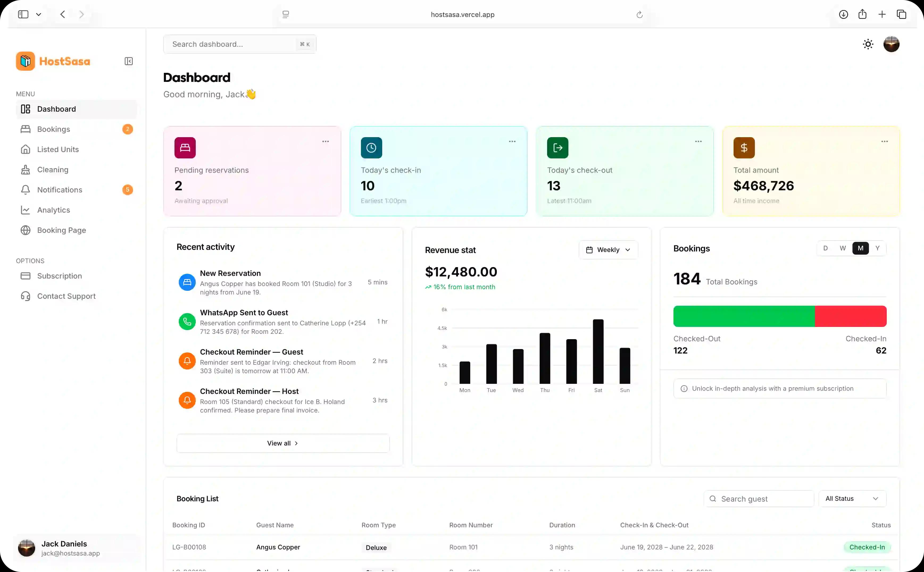Click the bell icon for Checkout Reminder — Host
The width and height of the screenshot is (924, 572).
click(187, 400)
